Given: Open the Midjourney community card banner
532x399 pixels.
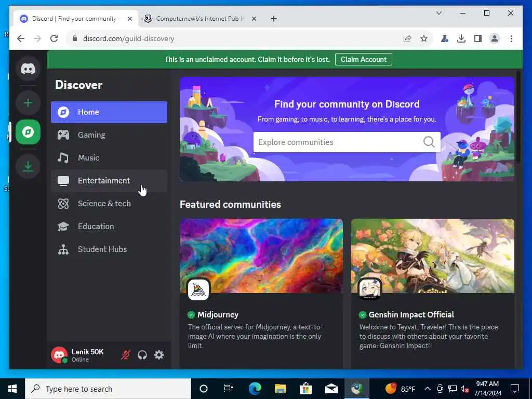Looking at the screenshot, I should [x=261, y=256].
